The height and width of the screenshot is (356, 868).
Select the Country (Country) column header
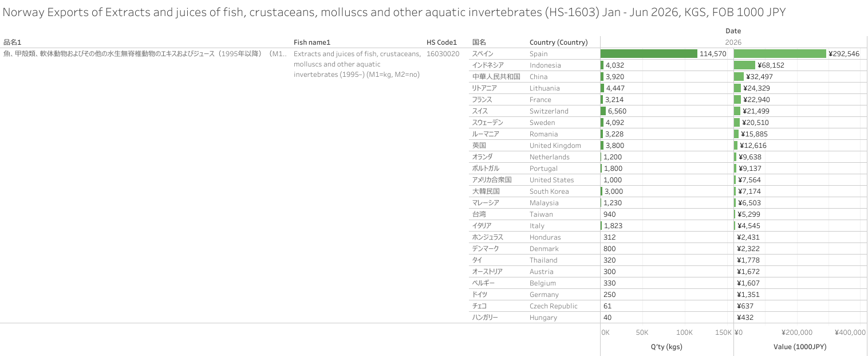click(559, 42)
